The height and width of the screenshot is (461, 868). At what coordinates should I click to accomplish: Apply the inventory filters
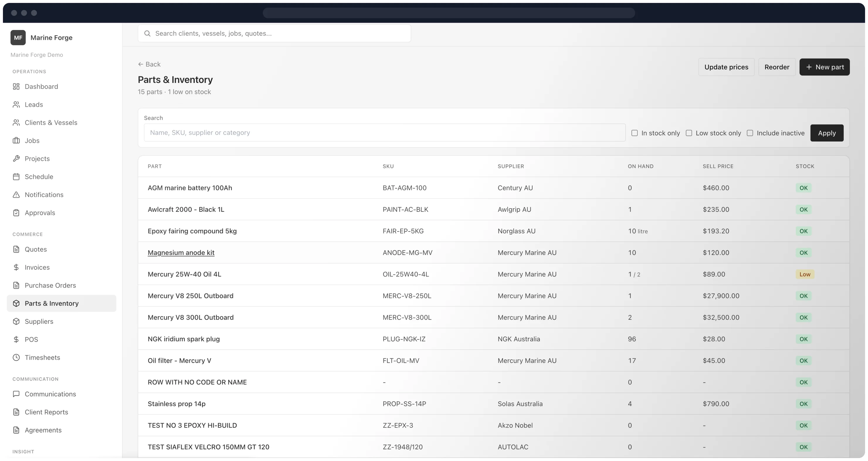pos(827,133)
